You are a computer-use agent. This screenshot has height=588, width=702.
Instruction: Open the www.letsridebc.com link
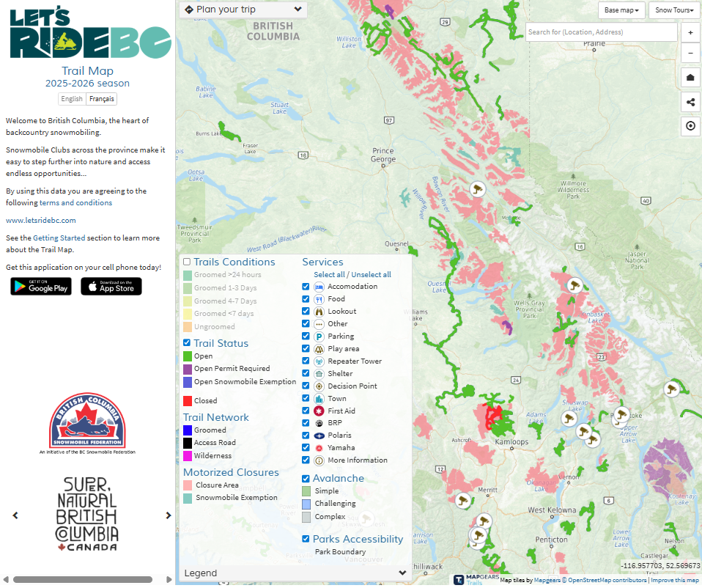[41, 221]
